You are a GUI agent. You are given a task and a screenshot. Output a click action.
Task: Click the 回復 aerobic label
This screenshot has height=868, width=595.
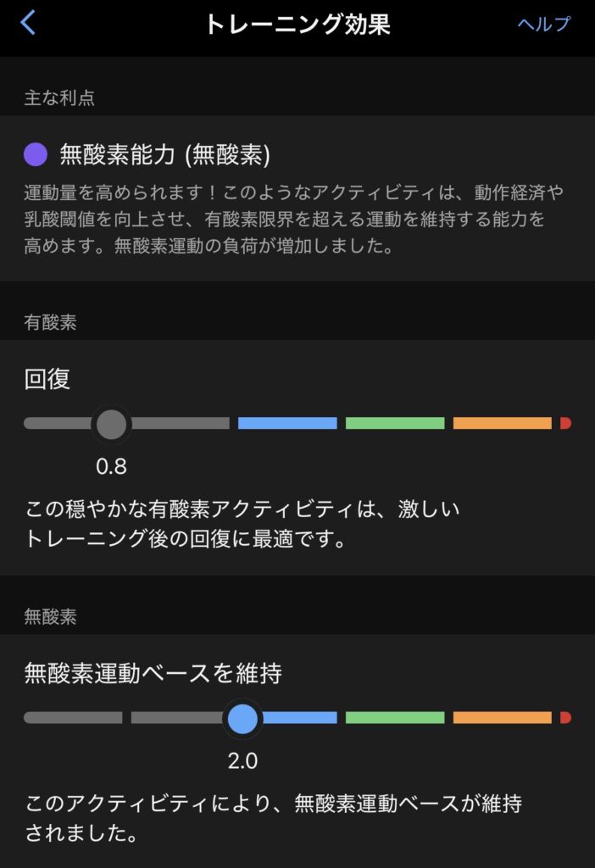pyautogui.click(x=47, y=378)
